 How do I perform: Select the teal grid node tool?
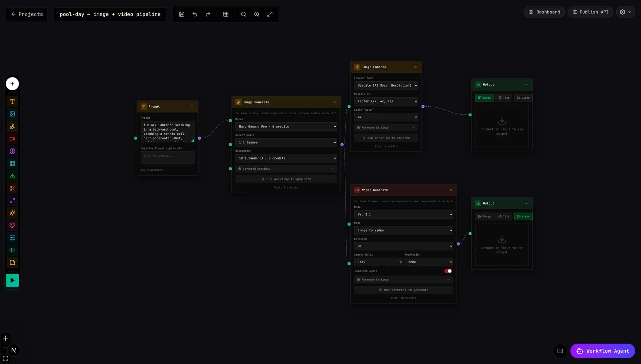(x=12, y=163)
